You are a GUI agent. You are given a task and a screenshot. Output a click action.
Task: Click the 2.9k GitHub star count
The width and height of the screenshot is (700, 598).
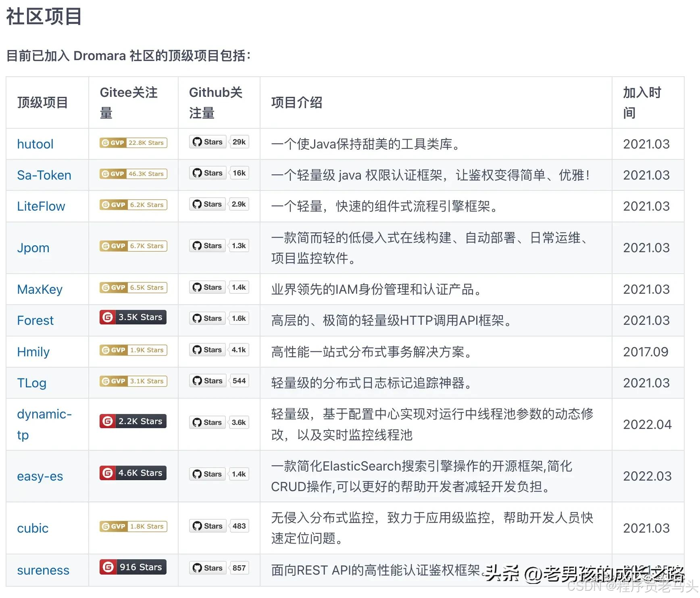[x=239, y=204]
